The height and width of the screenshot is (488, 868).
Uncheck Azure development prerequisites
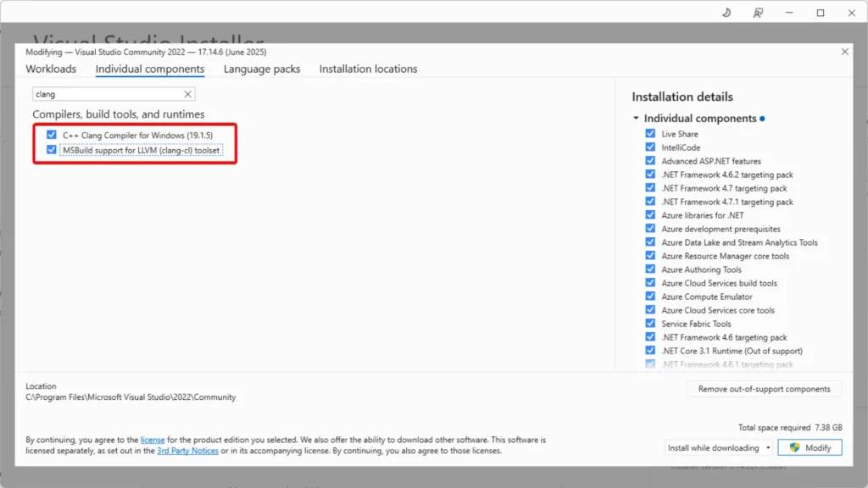coord(650,229)
